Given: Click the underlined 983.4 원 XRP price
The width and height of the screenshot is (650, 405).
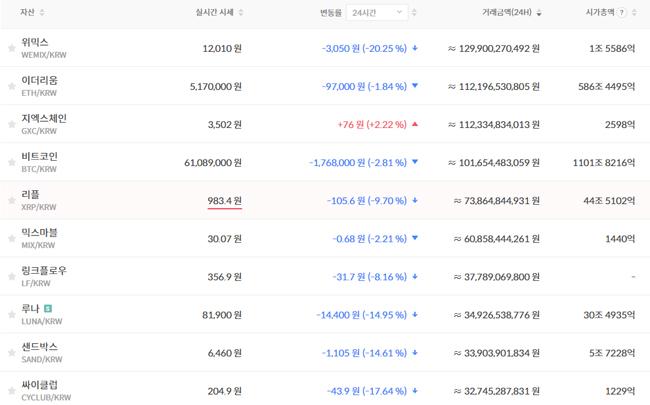Looking at the screenshot, I should (224, 201).
